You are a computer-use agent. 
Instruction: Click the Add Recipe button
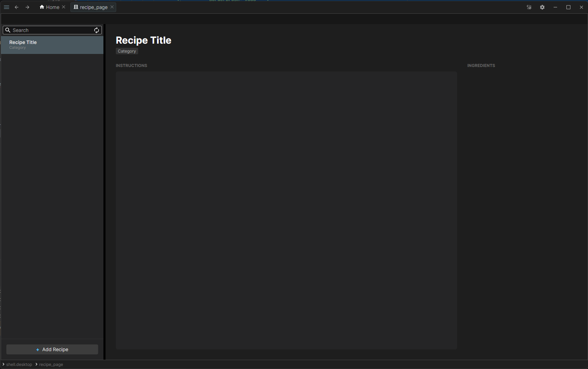[x=52, y=349]
